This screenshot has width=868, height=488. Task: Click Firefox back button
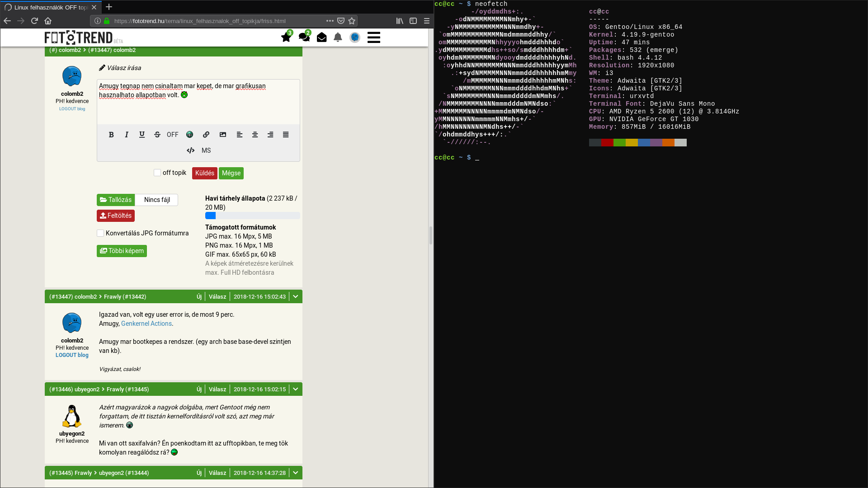click(x=7, y=21)
